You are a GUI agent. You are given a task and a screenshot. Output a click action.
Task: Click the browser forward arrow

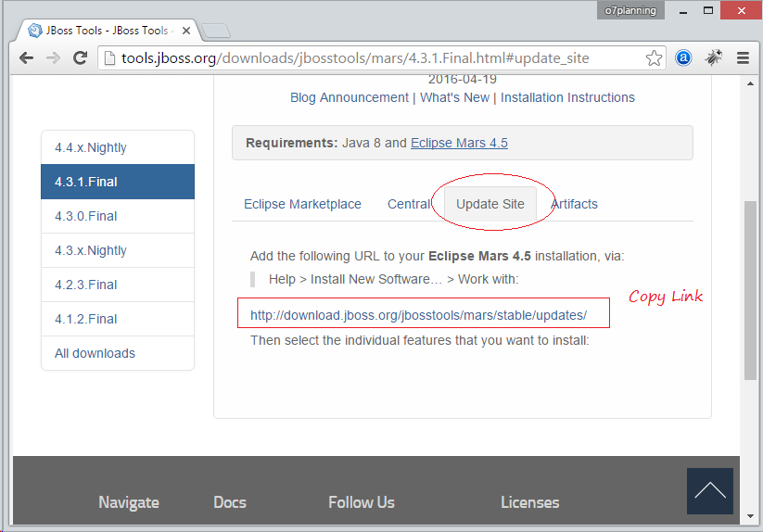click(x=53, y=58)
